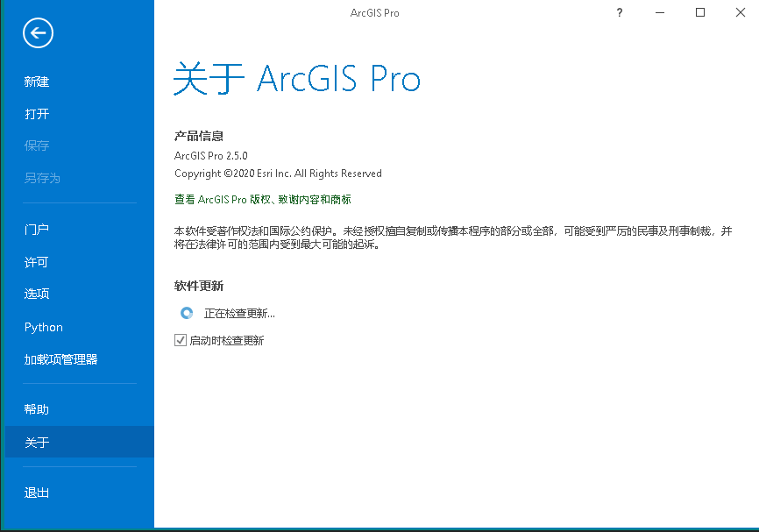The width and height of the screenshot is (759, 532).
Task: Click 退出 to exit ArcGIS Pro
Action: pyautogui.click(x=37, y=493)
